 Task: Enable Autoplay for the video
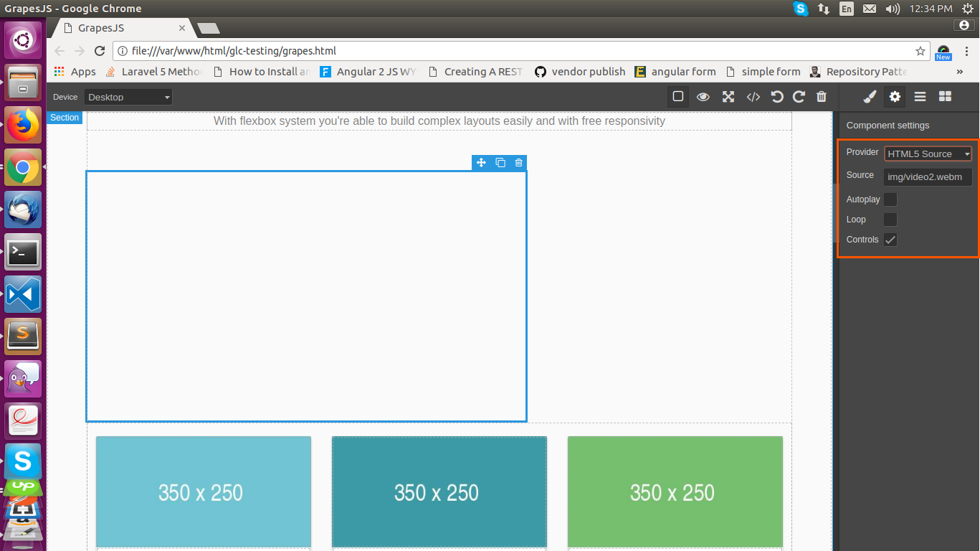click(x=890, y=199)
